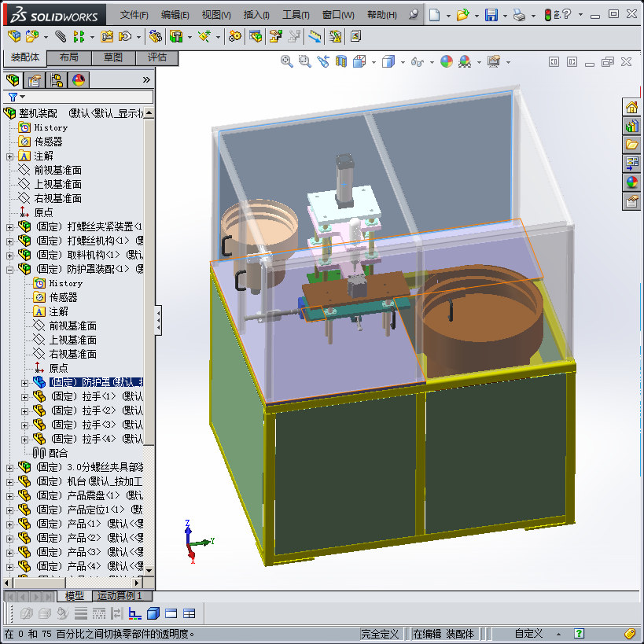The image size is (644, 644).
Task: Expand the 注解 node under 整机装配
Action: [10, 156]
